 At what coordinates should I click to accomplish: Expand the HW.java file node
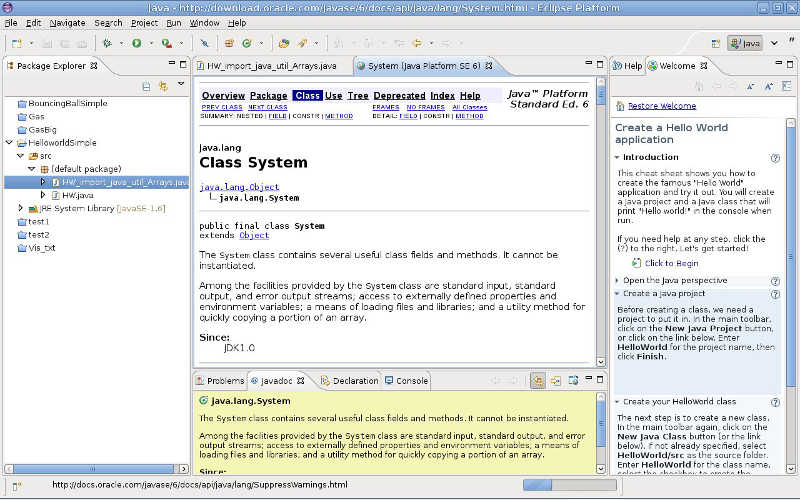(x=43, y=195)
